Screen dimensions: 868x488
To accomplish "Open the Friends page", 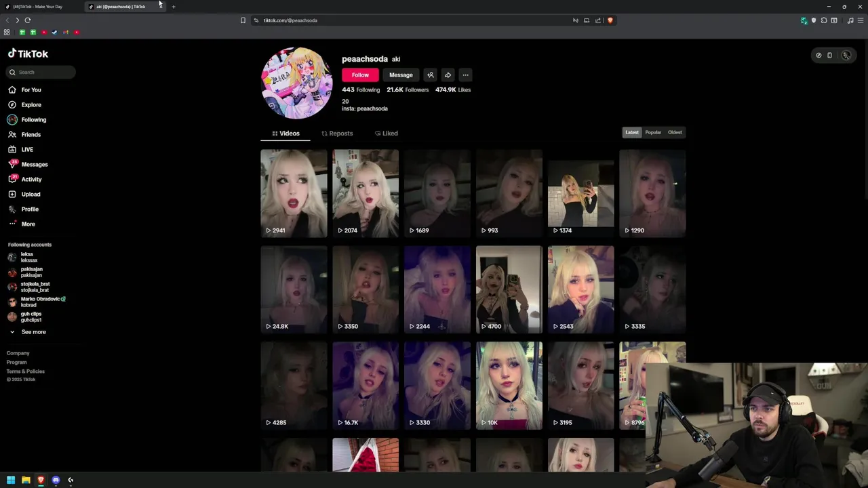I will (x=24, y=134).
